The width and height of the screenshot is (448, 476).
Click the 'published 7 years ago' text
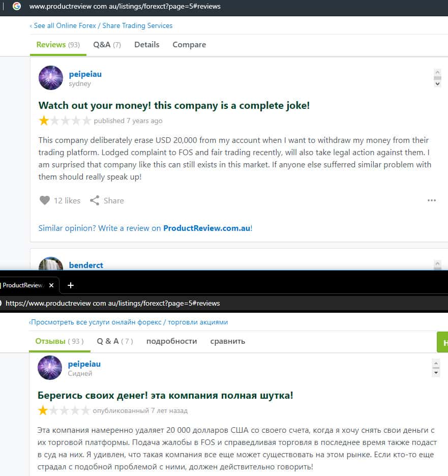coord(128,121)
